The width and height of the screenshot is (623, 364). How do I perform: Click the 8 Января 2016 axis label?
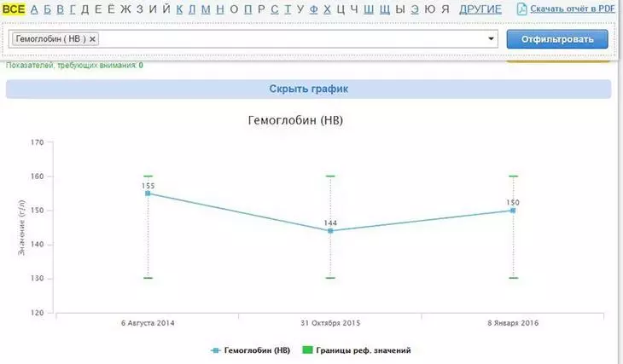pos(513,323)
